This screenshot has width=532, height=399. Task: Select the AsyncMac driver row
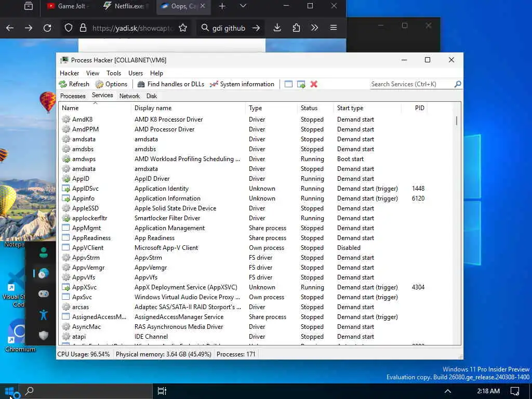click(256, 326)
